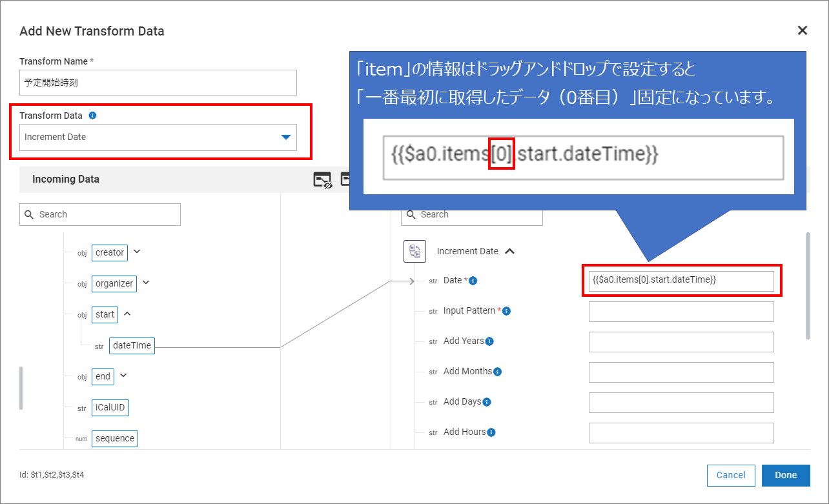This screenshot has width=829, height=504.
Task: Select the dateTime field in Incoming Data
Action: coord(132,346)
